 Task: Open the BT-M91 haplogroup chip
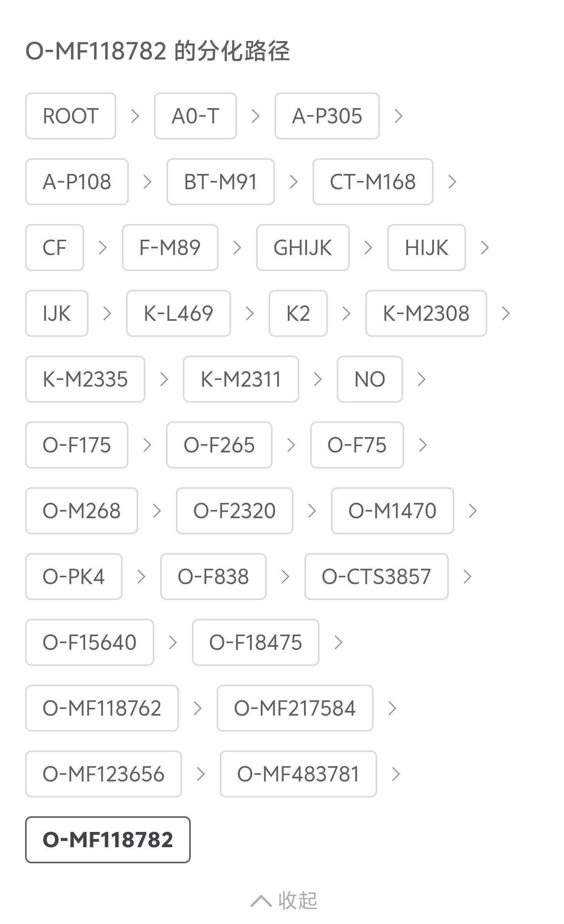pos(220,182)
